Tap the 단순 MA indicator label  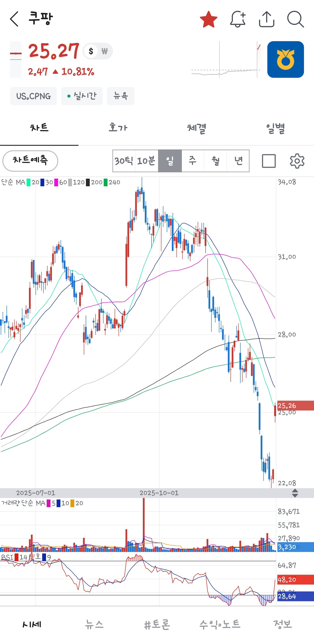(13, 182)
